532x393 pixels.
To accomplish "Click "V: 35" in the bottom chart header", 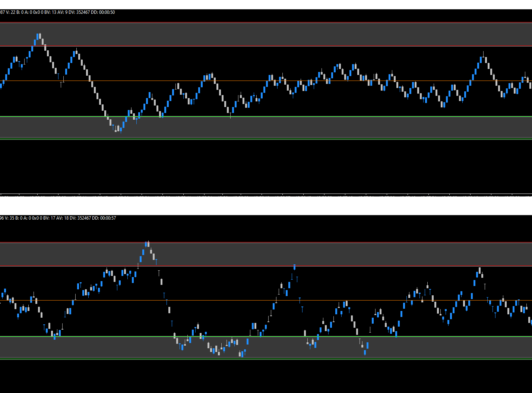I will tap(10, 218).
